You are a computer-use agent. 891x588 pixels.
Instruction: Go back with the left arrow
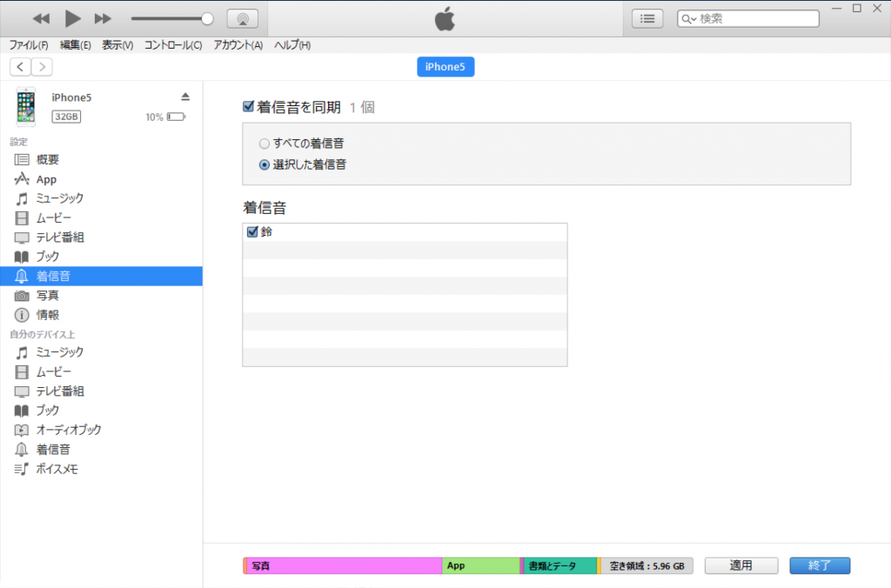coord(21,67)
